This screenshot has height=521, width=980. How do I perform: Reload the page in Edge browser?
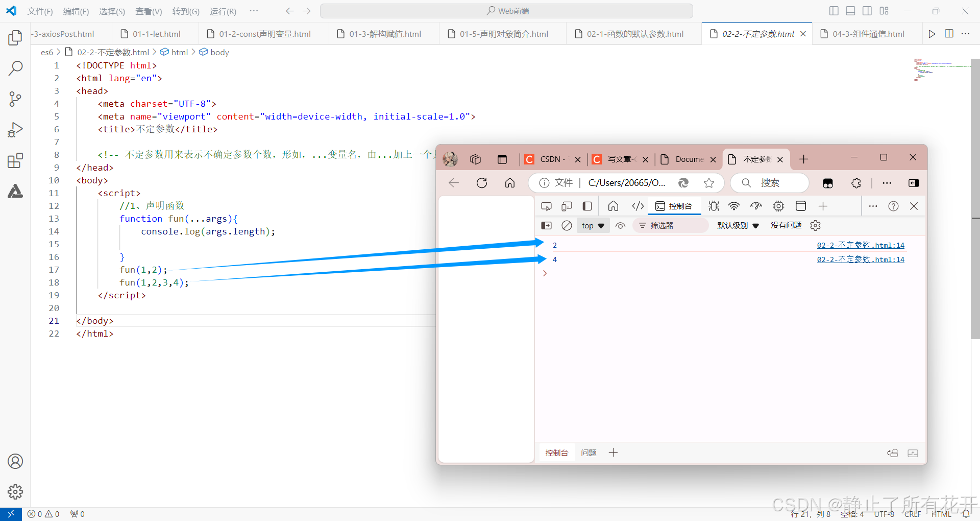(x=482, y=183)
